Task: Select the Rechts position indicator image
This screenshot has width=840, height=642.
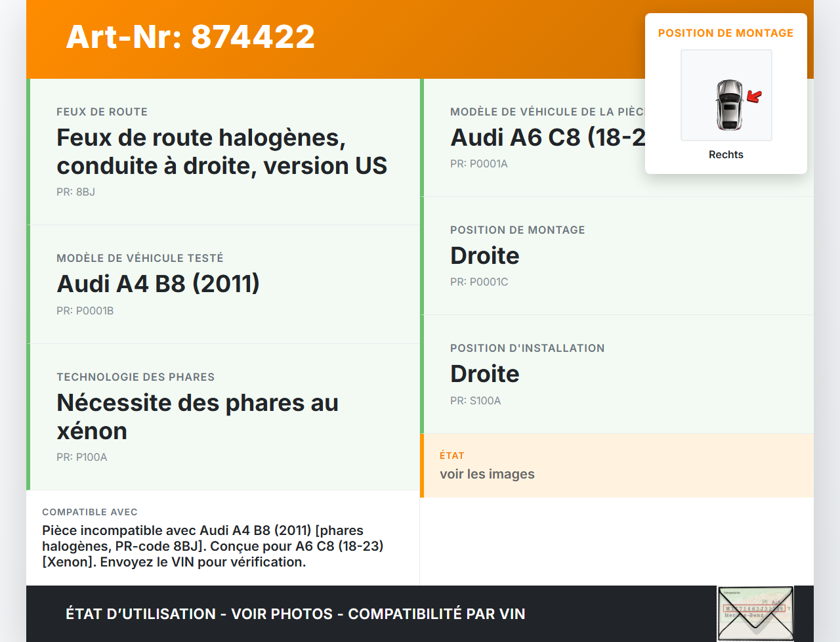Action: tap(726, 95)
